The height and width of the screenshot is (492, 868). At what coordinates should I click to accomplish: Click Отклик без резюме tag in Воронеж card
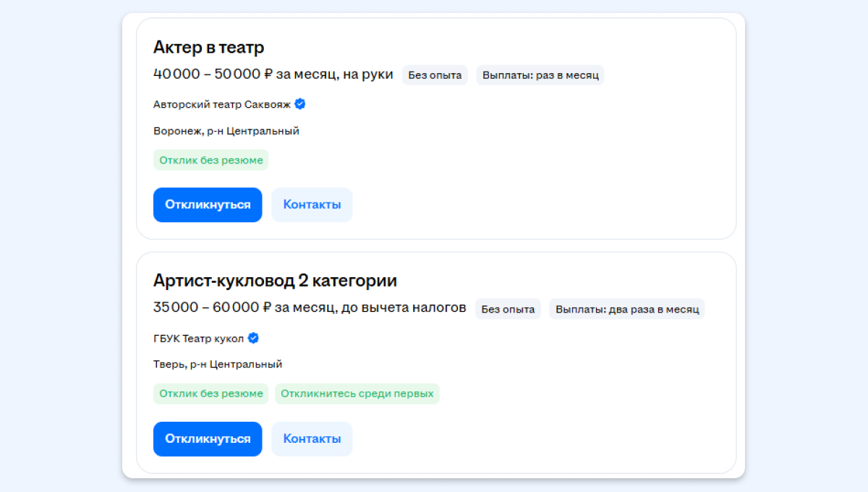pyautogui.click(x=210, y=160)
